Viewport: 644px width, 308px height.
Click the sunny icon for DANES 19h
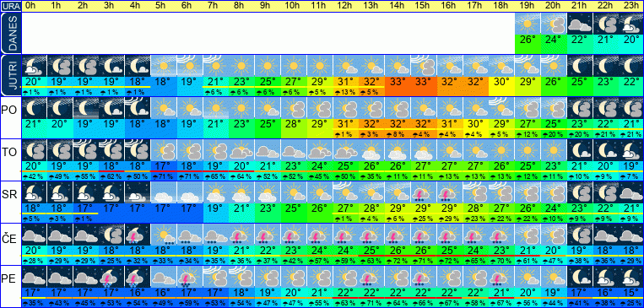click(528, 24)
